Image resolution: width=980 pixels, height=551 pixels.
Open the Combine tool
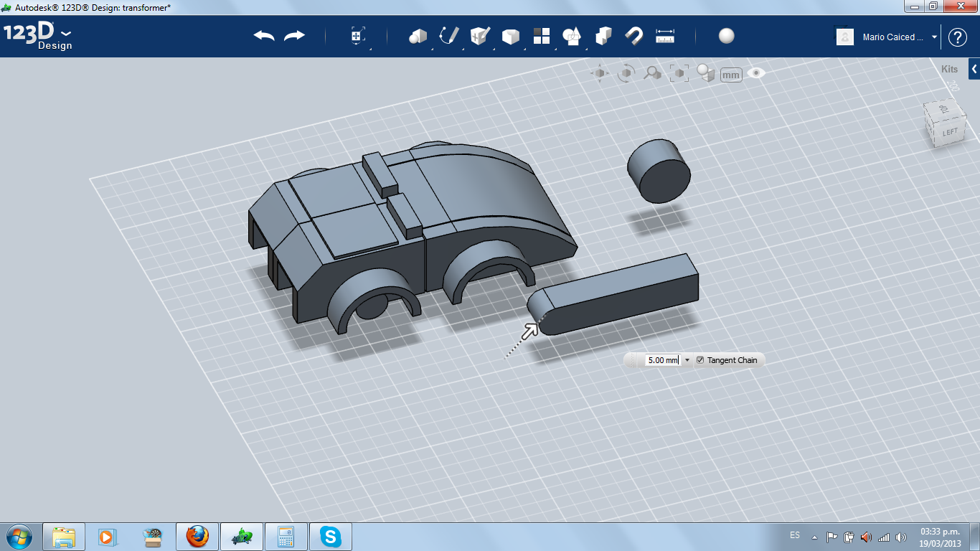pos(603,36)
